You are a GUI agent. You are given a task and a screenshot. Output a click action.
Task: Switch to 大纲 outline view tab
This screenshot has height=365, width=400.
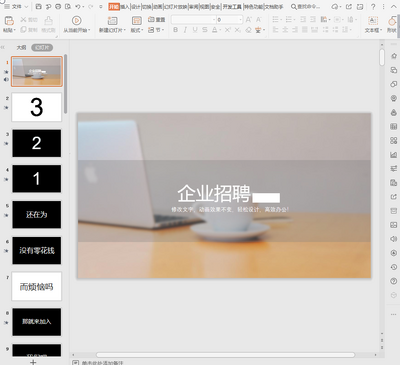pos(21,48)
